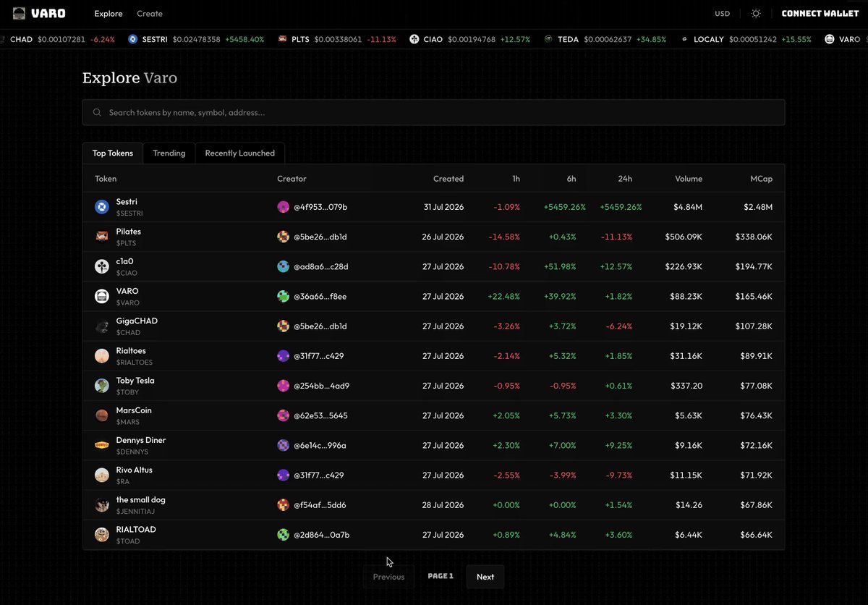The image size is (868, 605).
Task: Switch to the Top Tokens tab
Action: pyautogui.click(x=113, y=153)
